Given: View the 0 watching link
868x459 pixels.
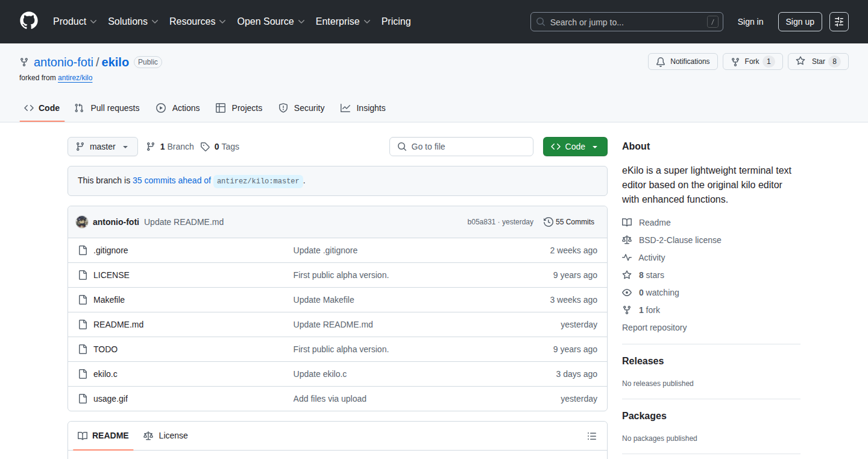Looking at the screenshot, I should click(651, 293).
